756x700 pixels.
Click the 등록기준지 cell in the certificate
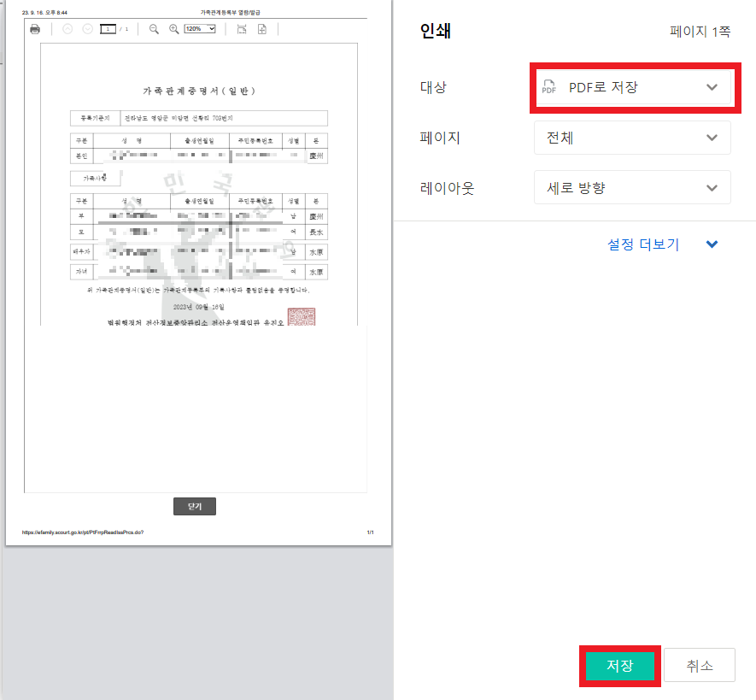(95, 118)
